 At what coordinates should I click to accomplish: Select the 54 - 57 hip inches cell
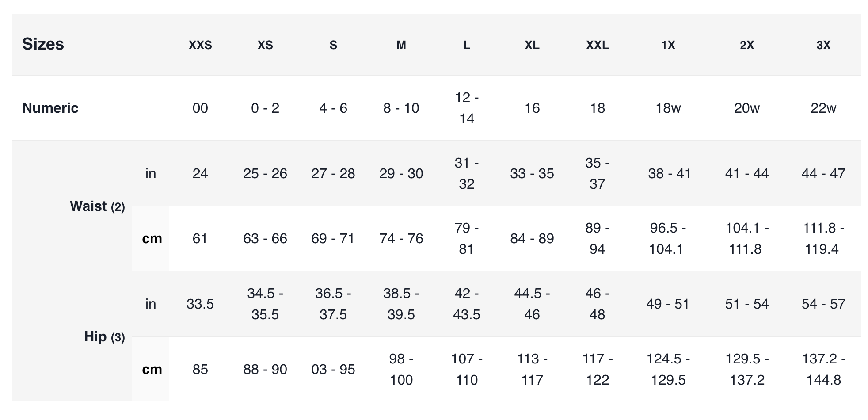(823, 304)
